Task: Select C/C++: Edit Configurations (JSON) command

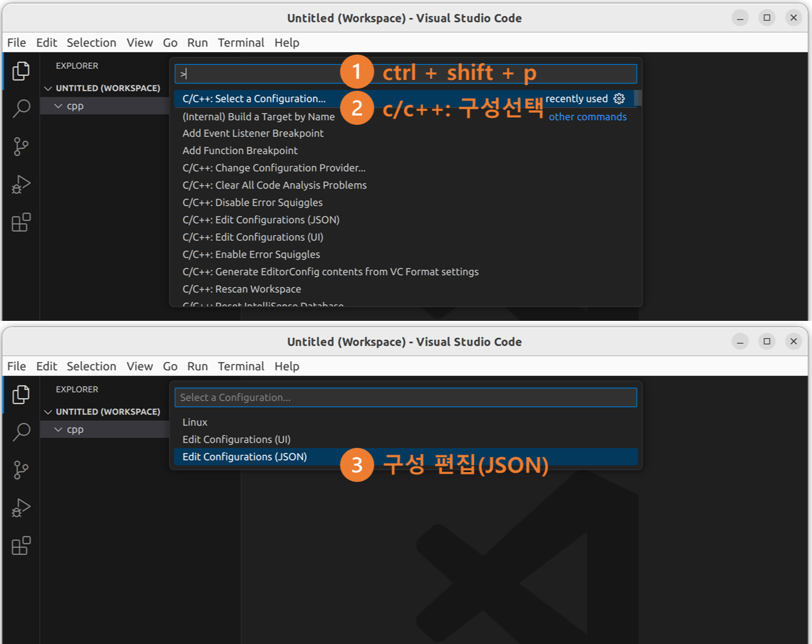Action: click(x=405, y=220)
